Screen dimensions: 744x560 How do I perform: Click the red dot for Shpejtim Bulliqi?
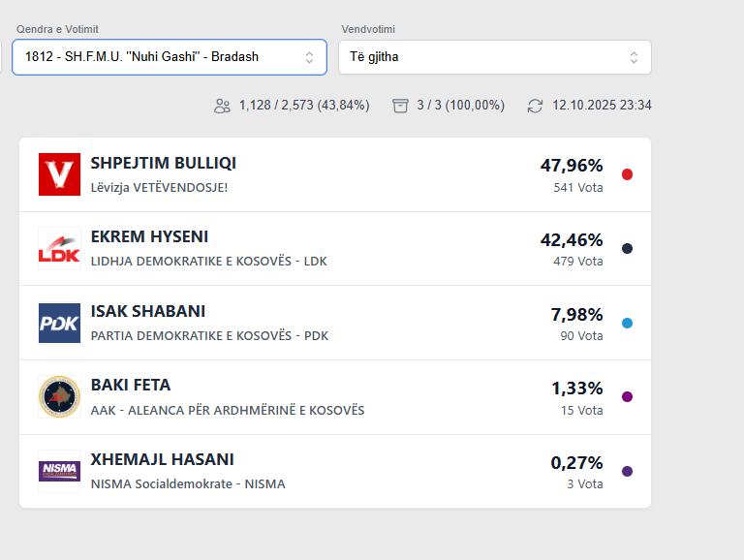(x=627, y=174)
